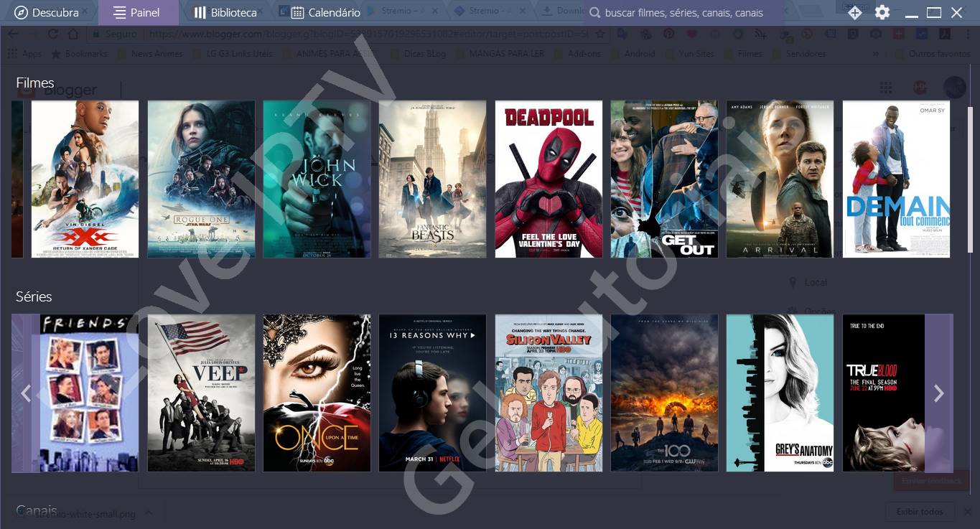Open the Once Upon a Time poster

(x=317, y=393)
